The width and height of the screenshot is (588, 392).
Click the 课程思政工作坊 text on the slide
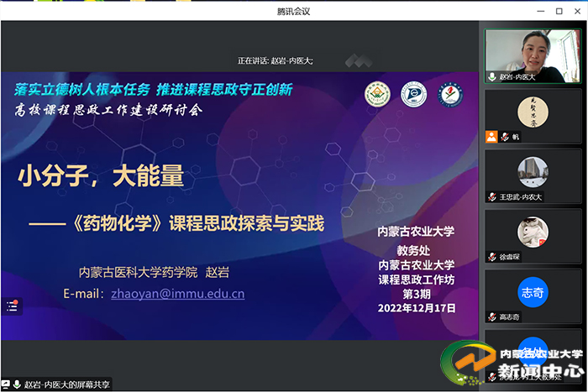pos(417,280)
